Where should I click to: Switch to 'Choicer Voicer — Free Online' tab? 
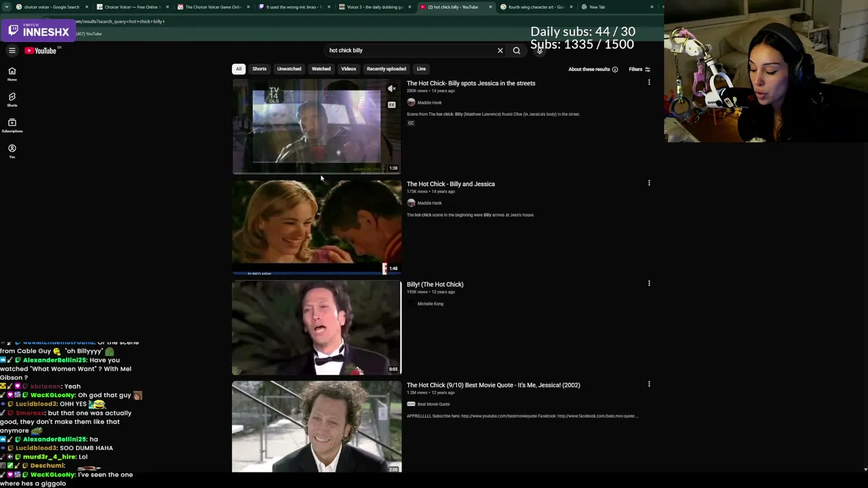click(132, 7)
